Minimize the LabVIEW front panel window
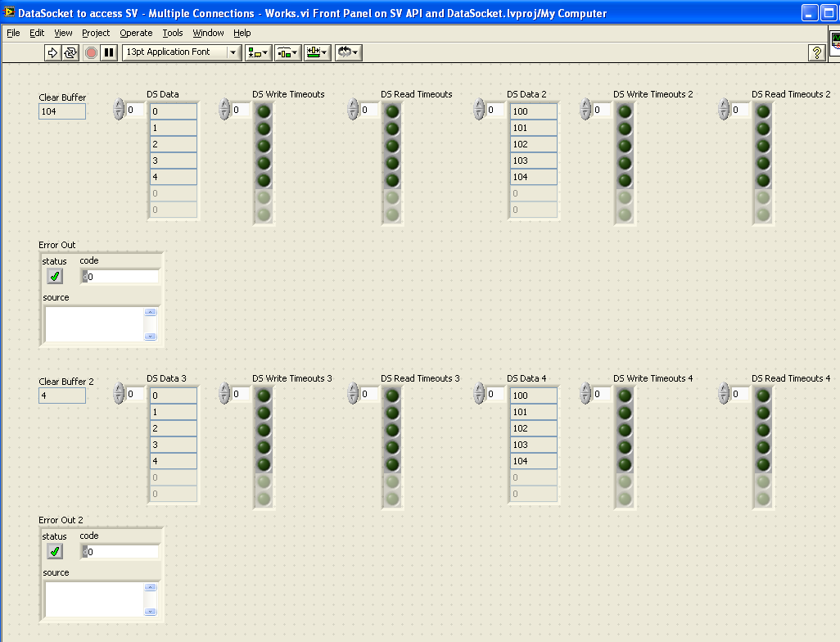 (810, 12)
